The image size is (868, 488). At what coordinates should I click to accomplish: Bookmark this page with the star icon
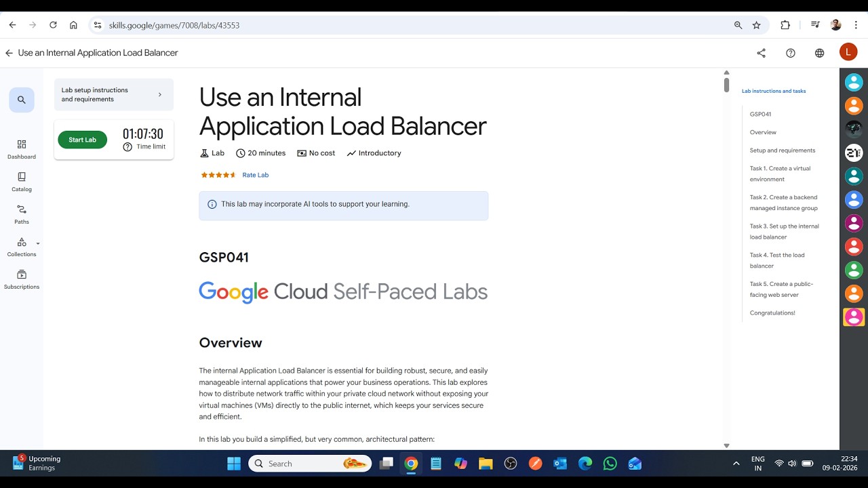click(757, 25)
